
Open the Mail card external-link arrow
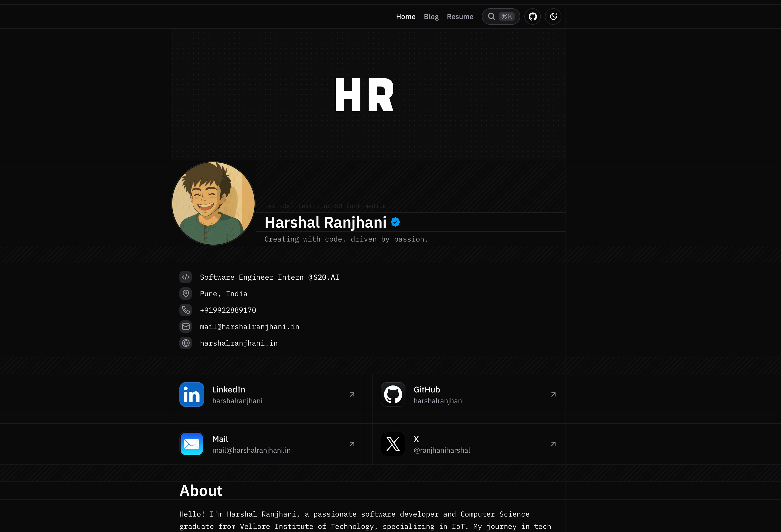click(x=352, y=444)
